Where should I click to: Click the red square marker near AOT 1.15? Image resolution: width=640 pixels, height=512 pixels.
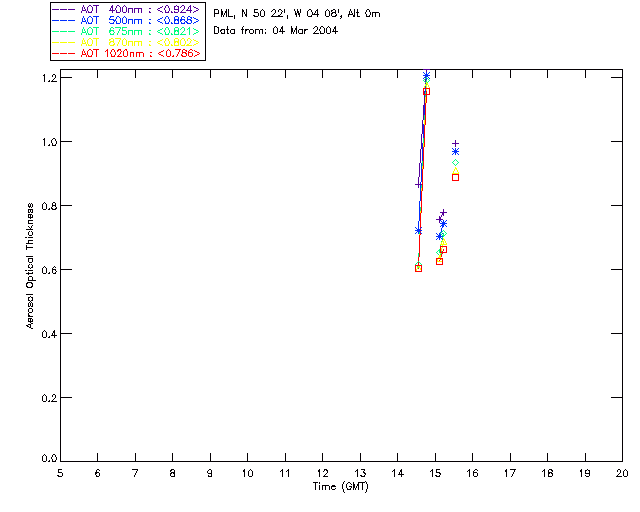[427, 91]
